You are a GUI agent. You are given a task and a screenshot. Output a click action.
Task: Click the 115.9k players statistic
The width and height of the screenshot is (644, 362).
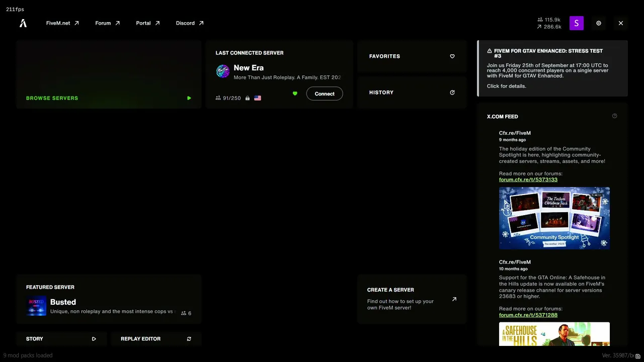point(548,20)
